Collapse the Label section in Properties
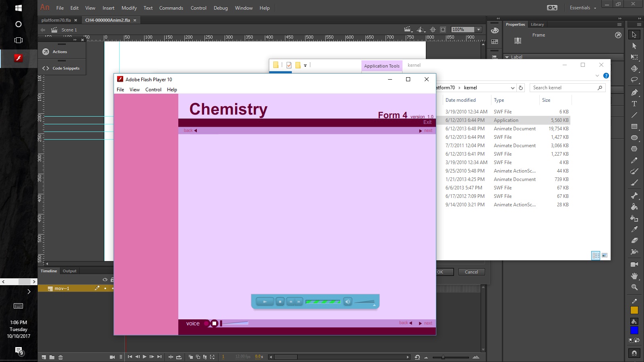The height and width of the screenshot is (362, 644). 507,57
